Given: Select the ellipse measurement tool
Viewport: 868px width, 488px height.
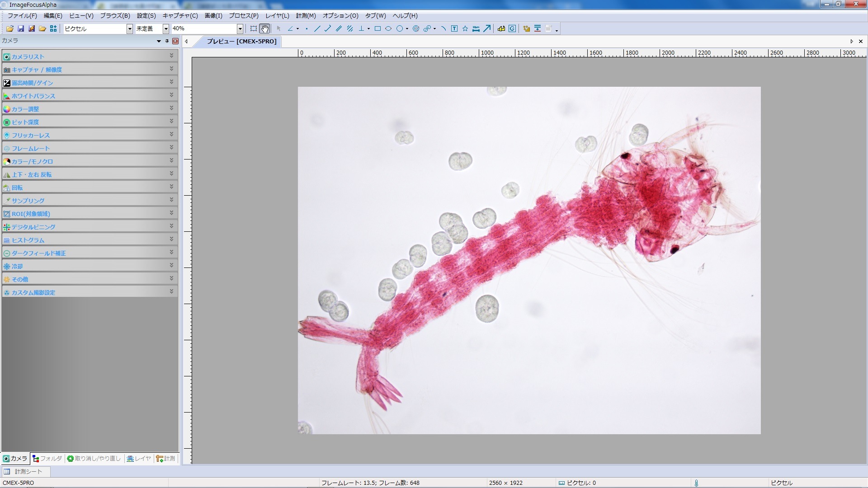Looking at the screenshot, I should pos(388,28).
